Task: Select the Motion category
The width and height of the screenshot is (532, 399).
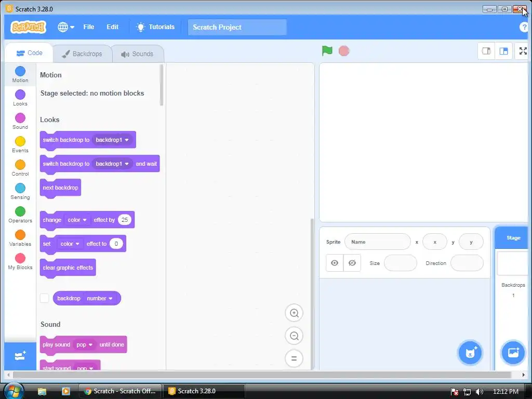Action: pyautogui.click(x=20, y=75)
